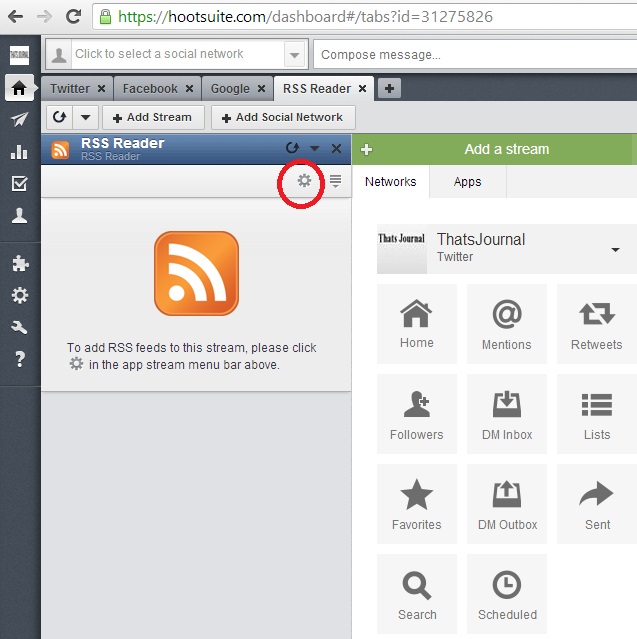Screen dimensions: 637x639
Task: Reload the page in browser
Action: pyautogui.click(x=73, y=17)
